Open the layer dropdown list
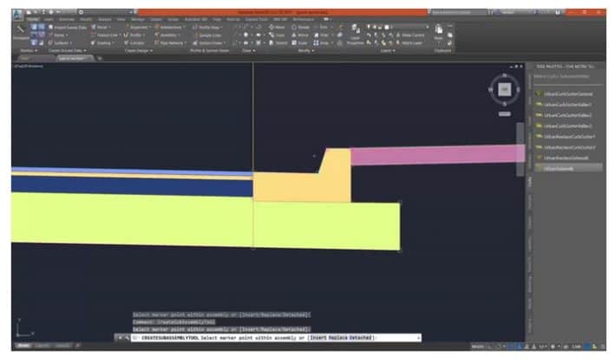Image resolution: width=615 pixels, height=364 pixels. click(x=409, y=27)
